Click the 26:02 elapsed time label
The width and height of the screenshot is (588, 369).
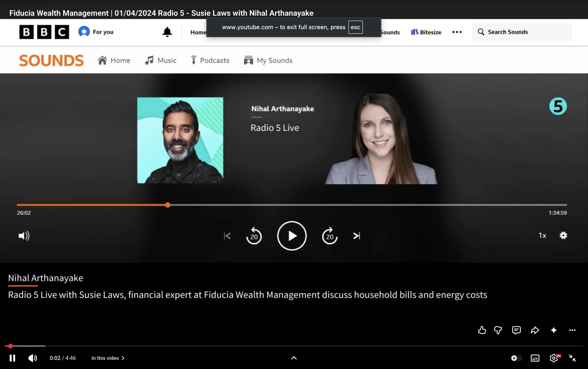coord(24,213)
